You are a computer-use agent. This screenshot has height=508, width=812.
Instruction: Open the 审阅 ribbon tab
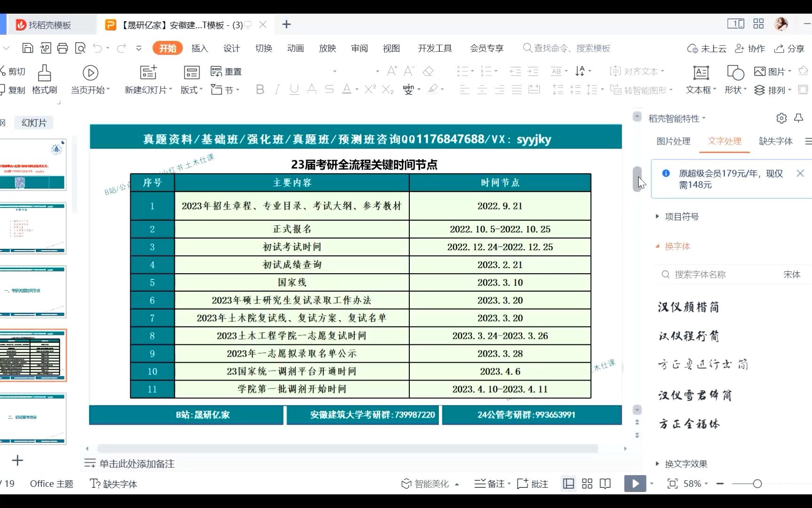359,48
